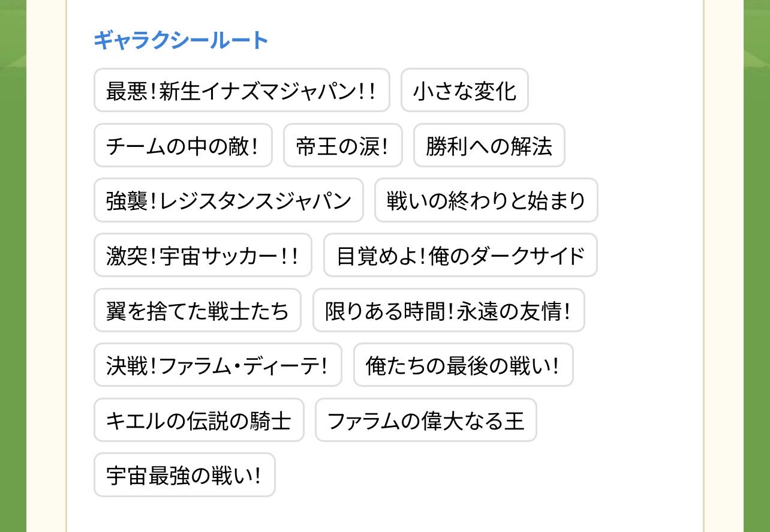Screen dimensions: 770x532
Task: Select 激突!宇宙サッカー!! button
Action: pyautogui.click(x=203, y=255)
